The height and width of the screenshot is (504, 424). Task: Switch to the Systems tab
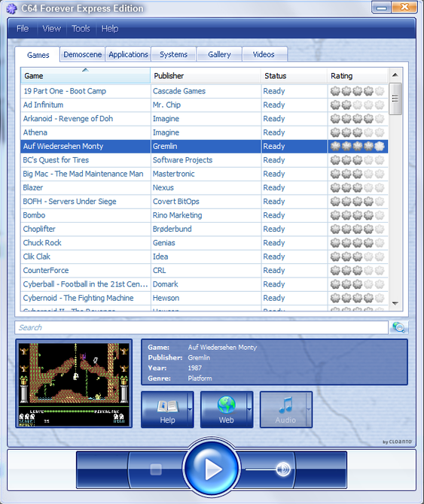[174, 54]
